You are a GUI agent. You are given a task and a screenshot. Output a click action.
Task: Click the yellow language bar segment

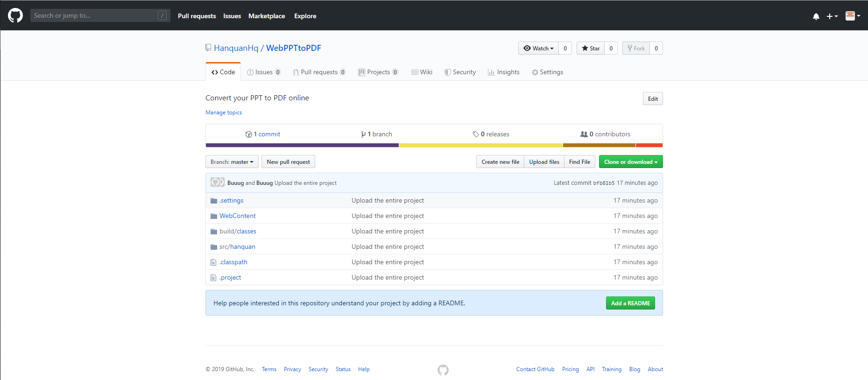point(481,145)
